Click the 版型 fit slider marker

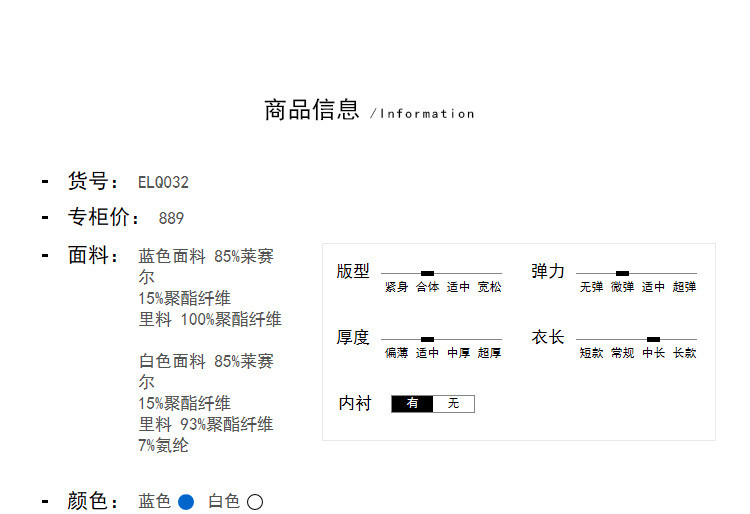point(427,273)
